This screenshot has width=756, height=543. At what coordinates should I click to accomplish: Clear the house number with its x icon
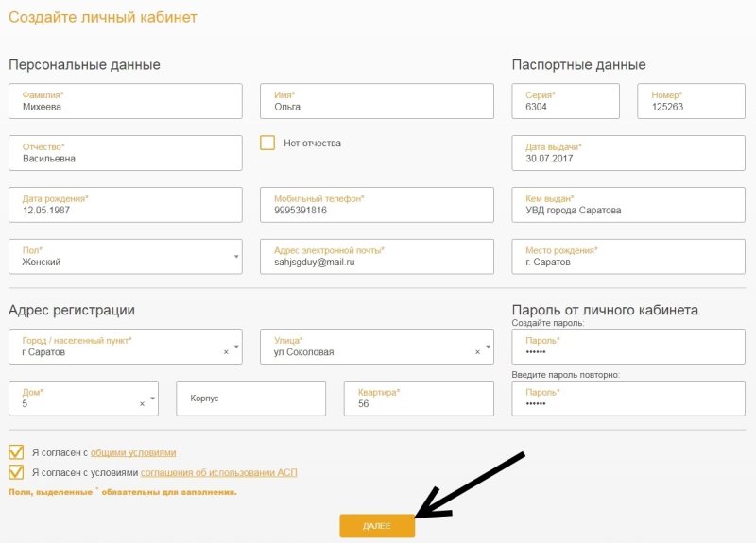coord(142,403)
